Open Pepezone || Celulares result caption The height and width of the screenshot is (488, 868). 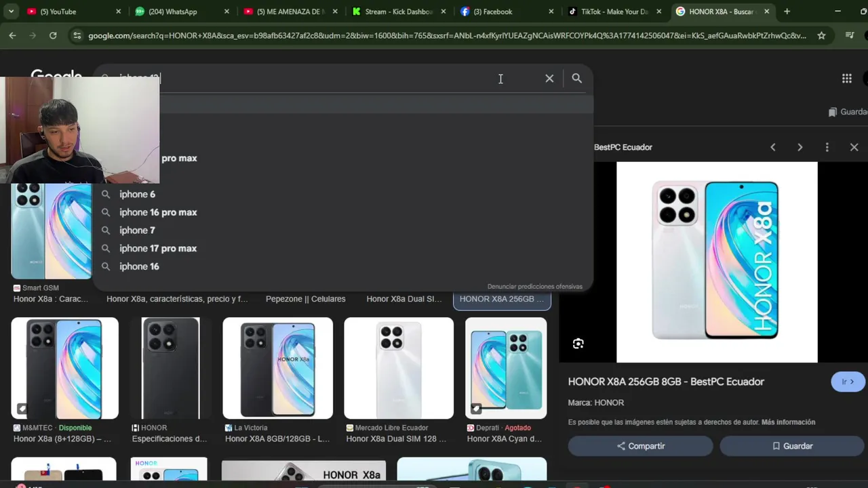pyautogui.click(x=305, y=299)
